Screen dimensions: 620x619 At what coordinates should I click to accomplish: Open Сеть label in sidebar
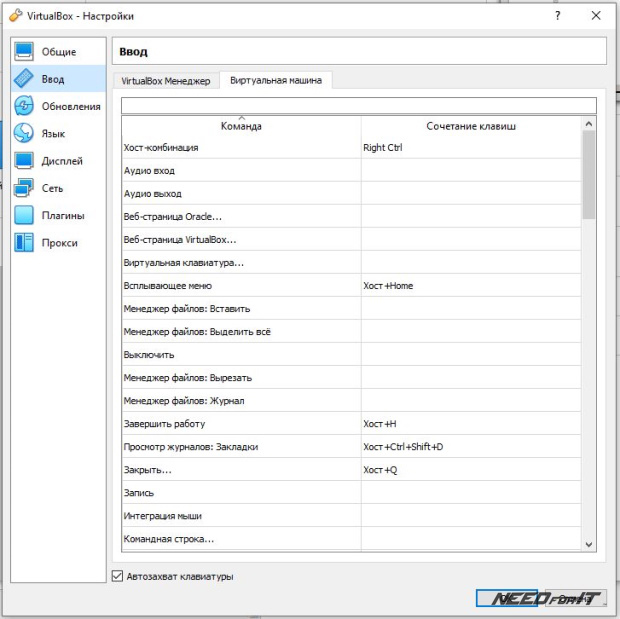tap(52, 188)
